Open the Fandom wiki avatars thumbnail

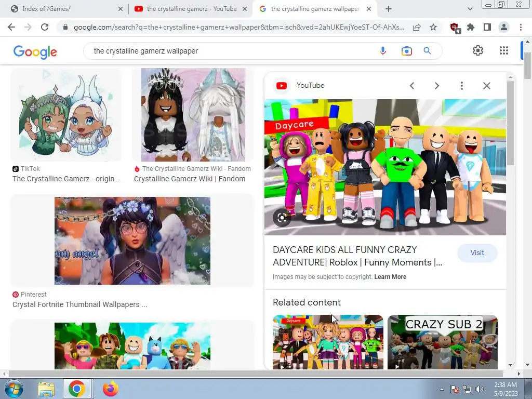pos(193,115)
